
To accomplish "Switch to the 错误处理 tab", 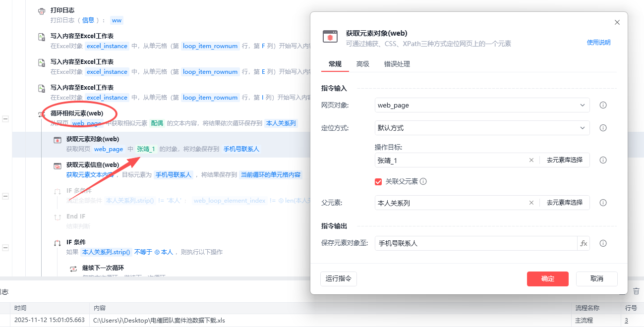I will coord(397,64).
